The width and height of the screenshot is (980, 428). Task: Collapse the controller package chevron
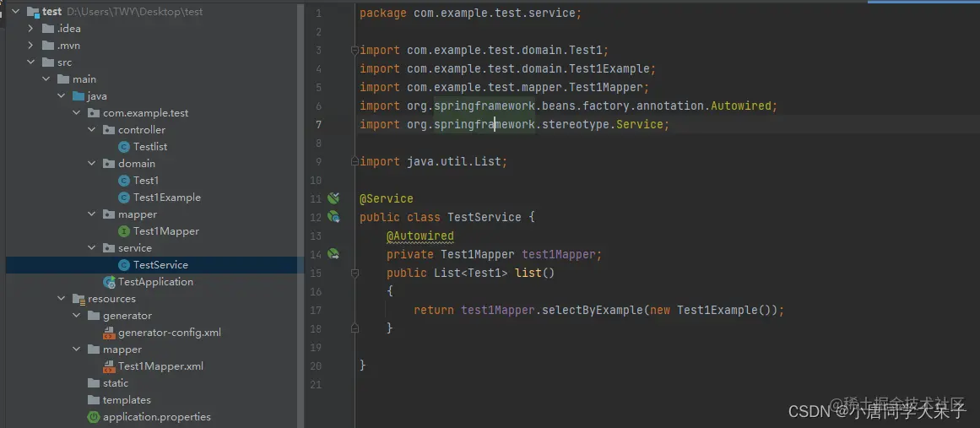[x=91, y=129]
